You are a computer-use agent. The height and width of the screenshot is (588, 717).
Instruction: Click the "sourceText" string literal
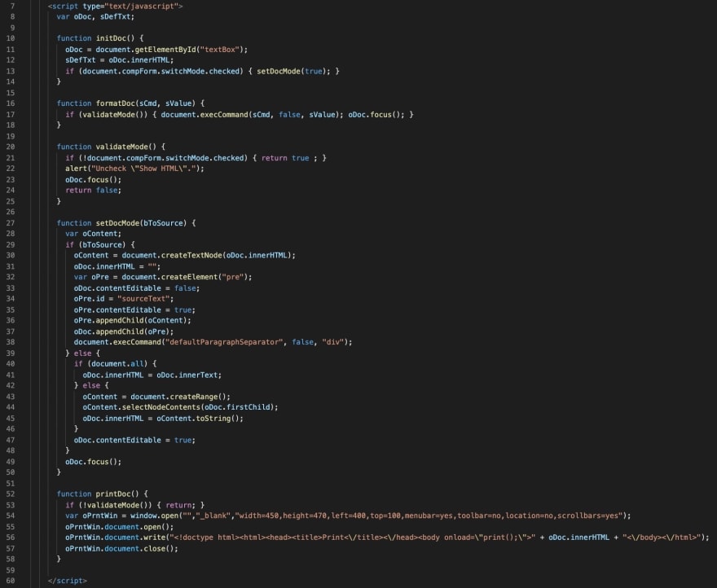(x=143, y=299)
